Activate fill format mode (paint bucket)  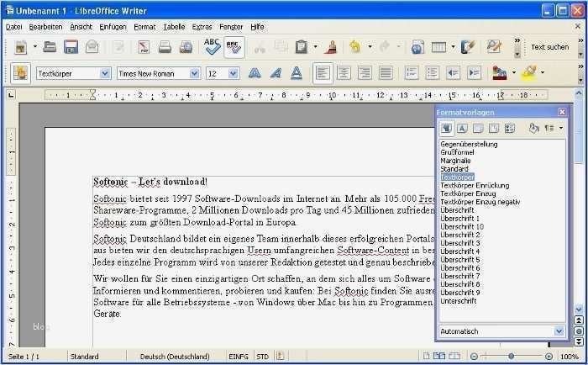point(533,129)
